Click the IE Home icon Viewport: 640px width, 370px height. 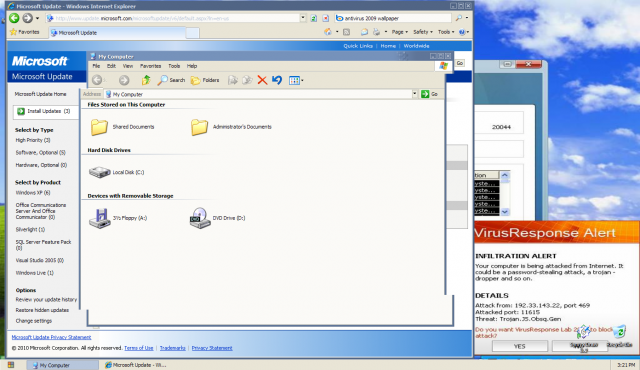pos(328,32)
